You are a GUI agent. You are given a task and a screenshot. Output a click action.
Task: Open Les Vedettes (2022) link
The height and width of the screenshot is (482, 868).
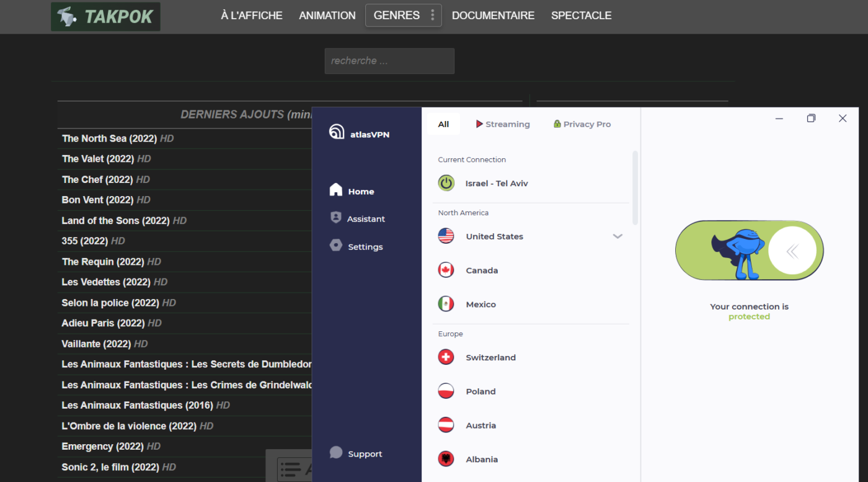click(106, 282)
